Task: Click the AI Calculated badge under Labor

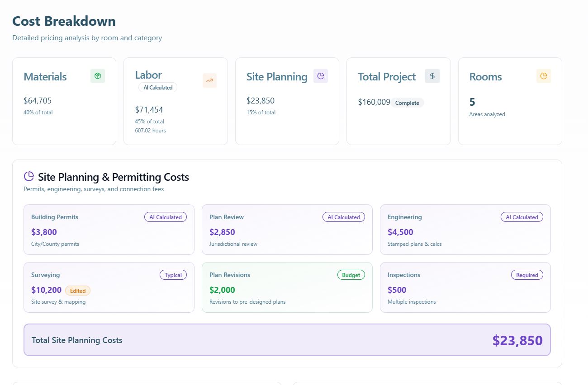Action: tap(158, 88)
